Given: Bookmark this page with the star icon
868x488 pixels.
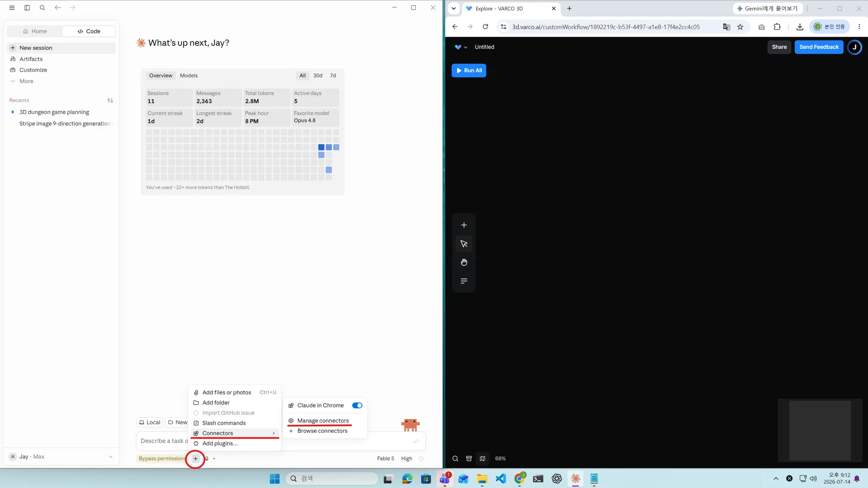Looking at the screenshot, I should pos(740,27).
